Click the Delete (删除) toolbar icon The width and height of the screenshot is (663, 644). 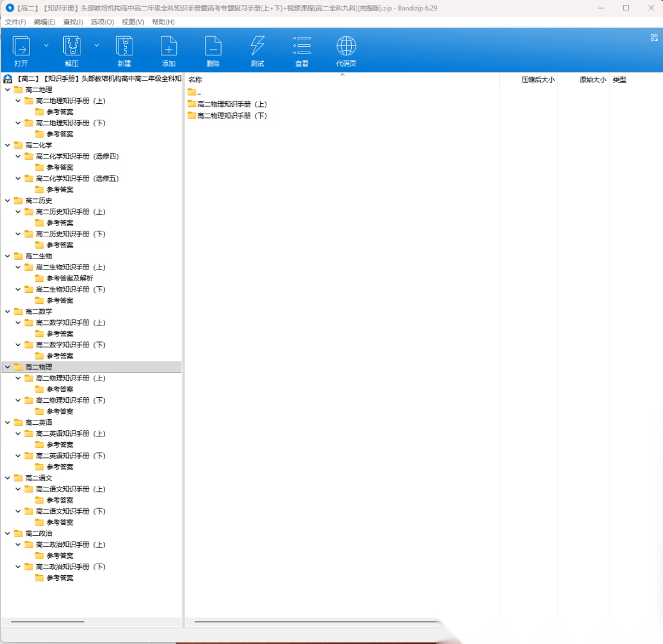pyautogui.click(x=213, y=47)
